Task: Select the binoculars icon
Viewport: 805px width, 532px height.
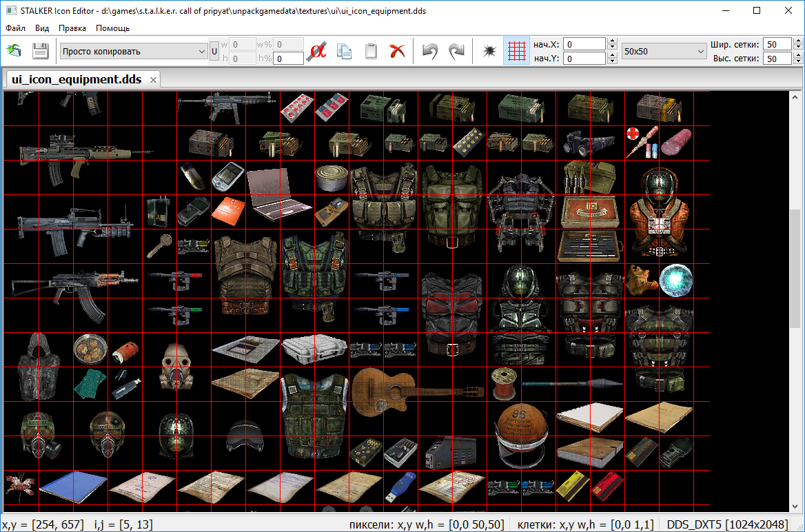Action: (589, 142)
